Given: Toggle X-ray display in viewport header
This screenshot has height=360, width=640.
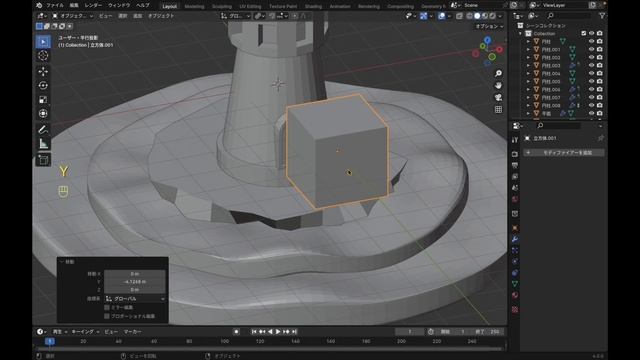Looking at the screenshot, I should click(x=459, y=16).
